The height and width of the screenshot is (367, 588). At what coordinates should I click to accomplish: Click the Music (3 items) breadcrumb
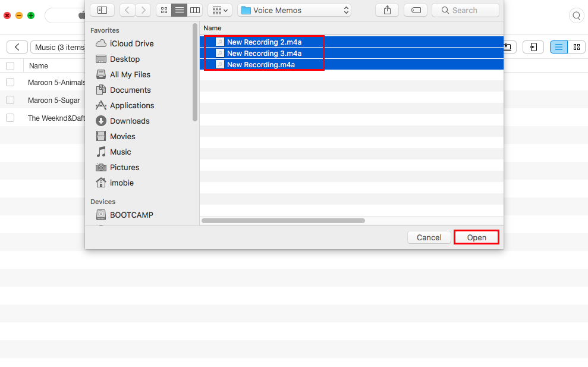click(60, 47)
